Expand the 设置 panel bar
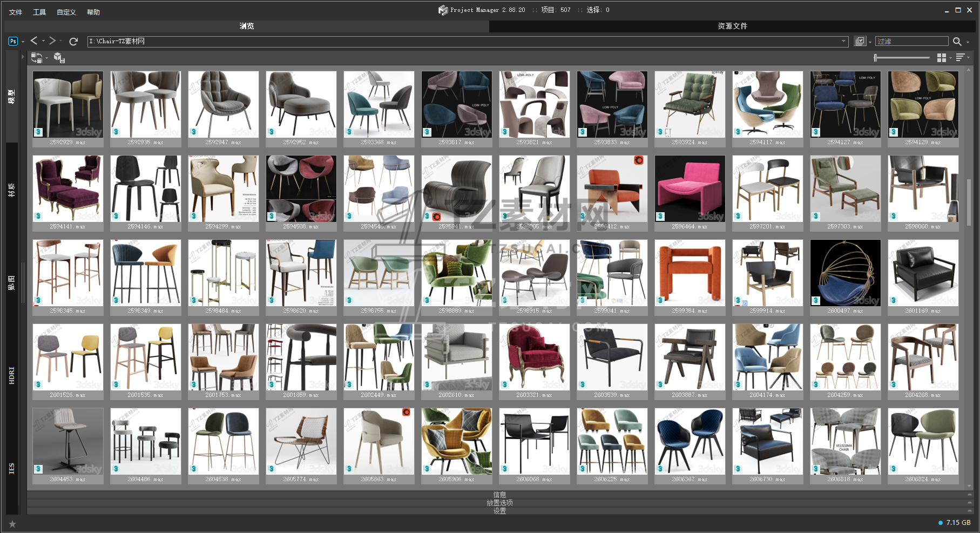 (499, 511)
